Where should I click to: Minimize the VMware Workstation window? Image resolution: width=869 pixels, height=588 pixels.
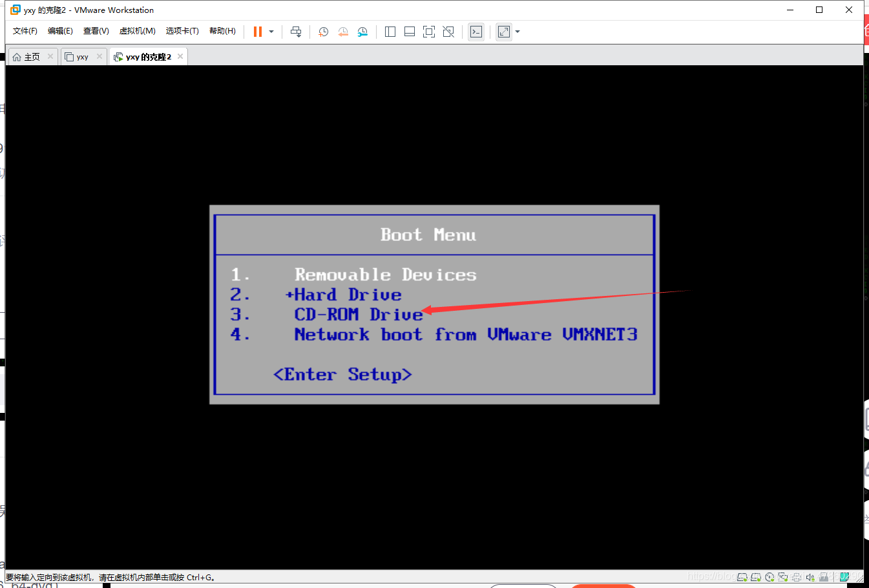pos(790,10)
